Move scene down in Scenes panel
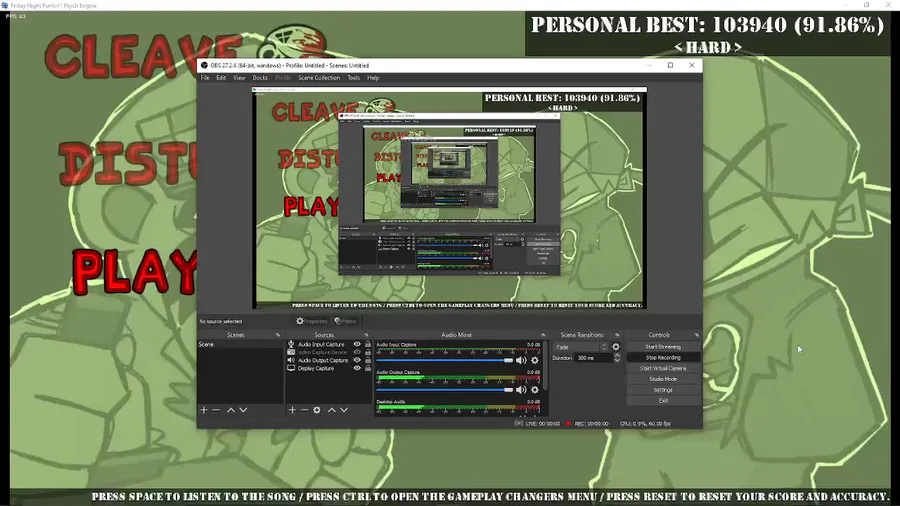 [x=243, y=410]
